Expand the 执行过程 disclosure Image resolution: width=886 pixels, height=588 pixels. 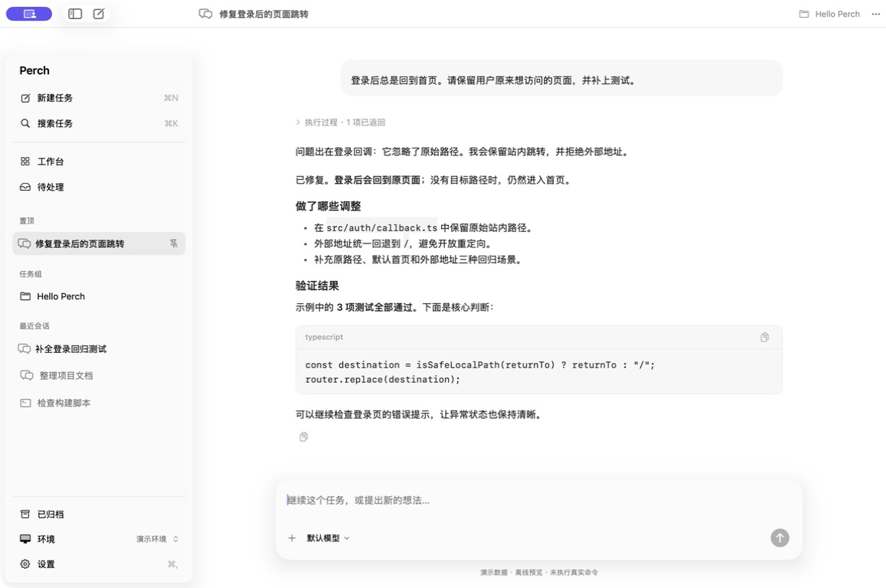[x=340, y=122]
